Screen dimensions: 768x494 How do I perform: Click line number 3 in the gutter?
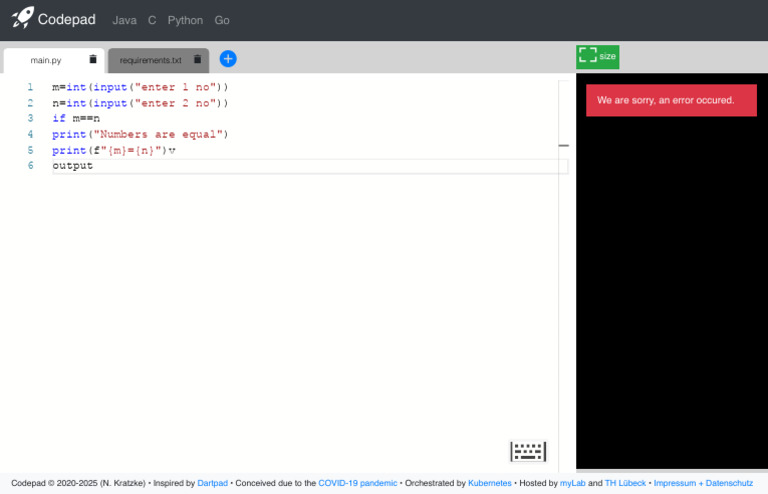point(30,118)
